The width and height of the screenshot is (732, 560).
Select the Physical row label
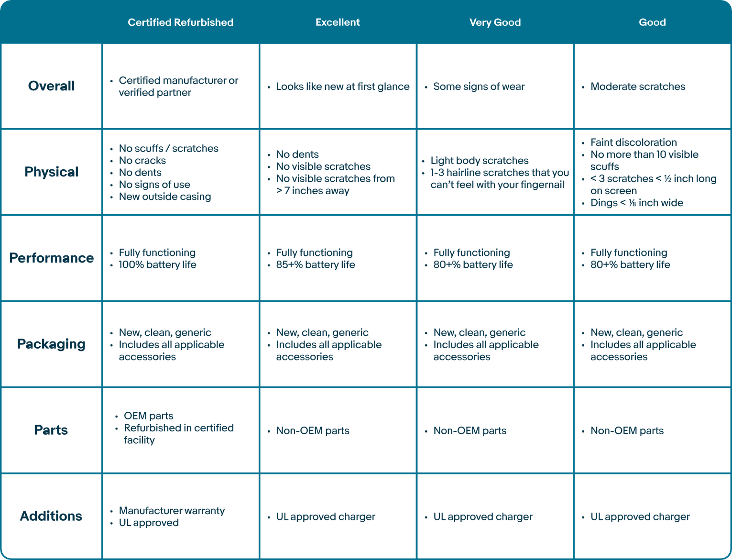tap(51, 172)
